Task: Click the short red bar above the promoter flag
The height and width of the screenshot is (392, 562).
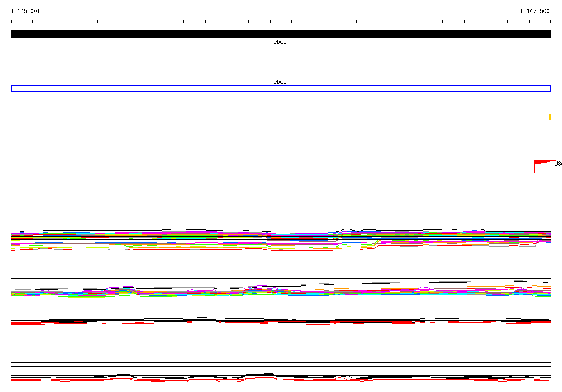Action: coord(542,156)
